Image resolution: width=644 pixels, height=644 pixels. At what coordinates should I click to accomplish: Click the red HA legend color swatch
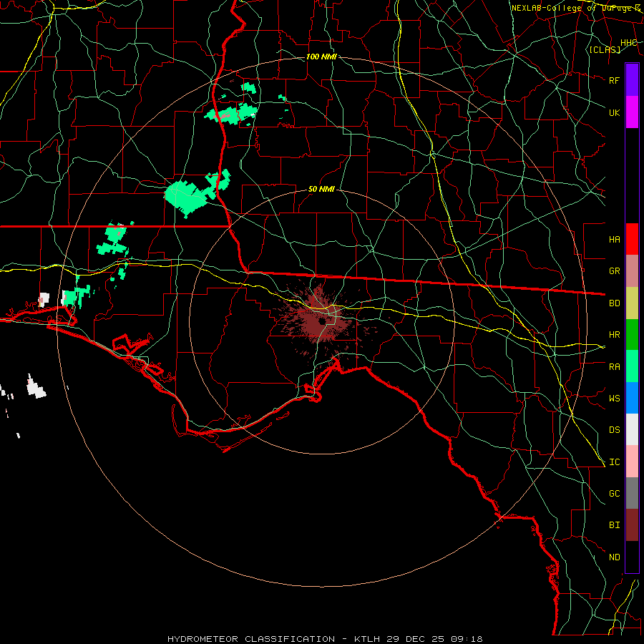point(632,239)
